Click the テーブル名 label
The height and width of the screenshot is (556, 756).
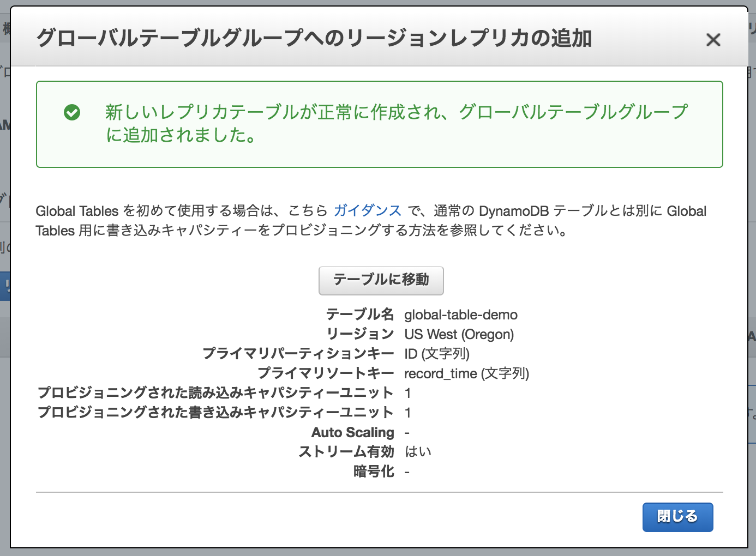[360, 315]
